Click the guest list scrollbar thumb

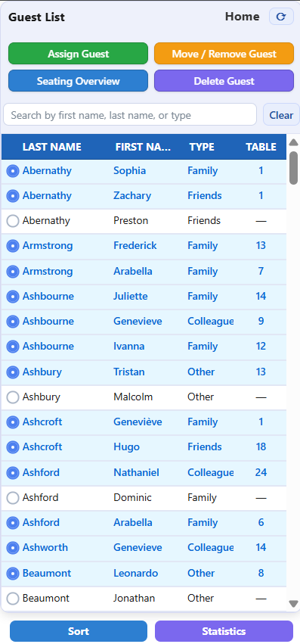pyautogui.click(x=293, y=167)
